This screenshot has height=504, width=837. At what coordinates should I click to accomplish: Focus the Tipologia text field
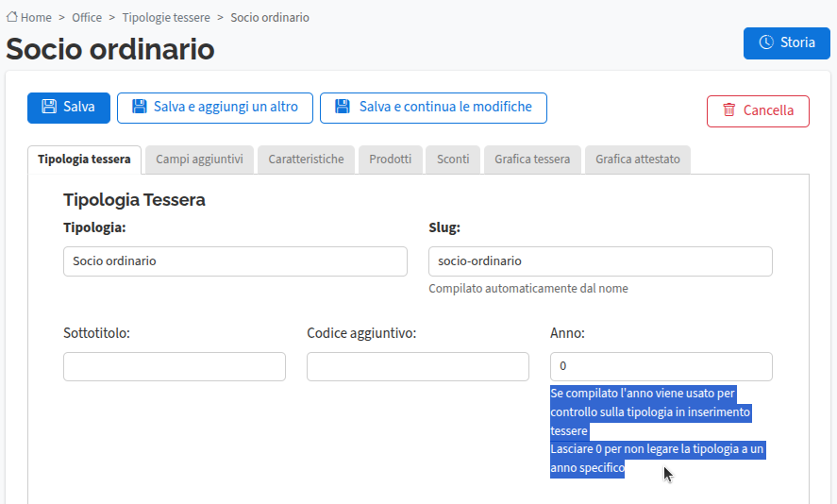pyautogui.click(x=235, y=261)
